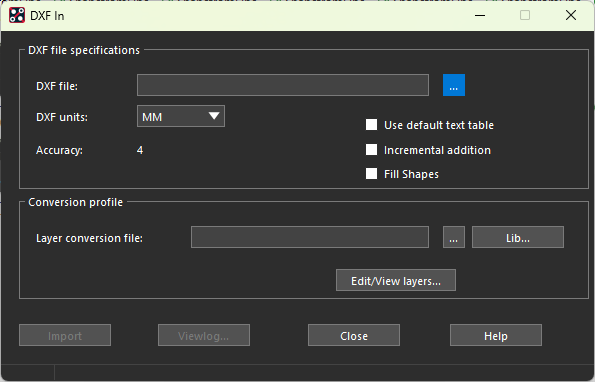Screen dimensions: 595x382
Task: Enable Use default text table checkbox
Action: pos(371,125)
